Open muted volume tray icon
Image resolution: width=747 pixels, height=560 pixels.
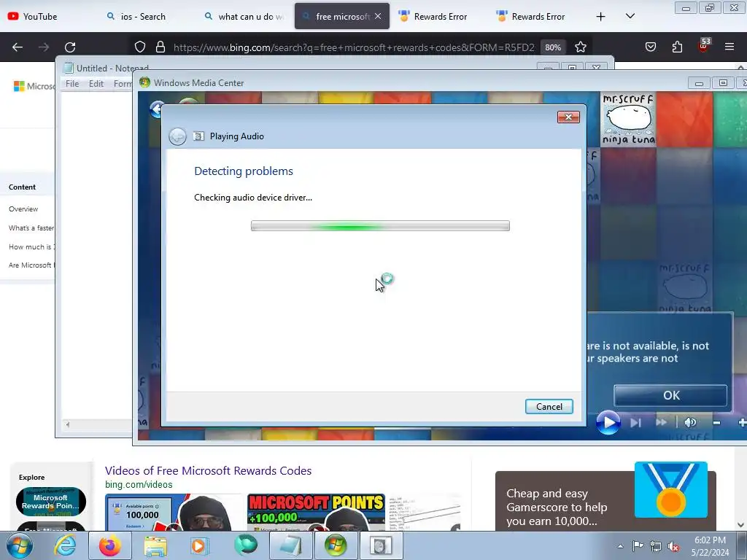(673, 546)
